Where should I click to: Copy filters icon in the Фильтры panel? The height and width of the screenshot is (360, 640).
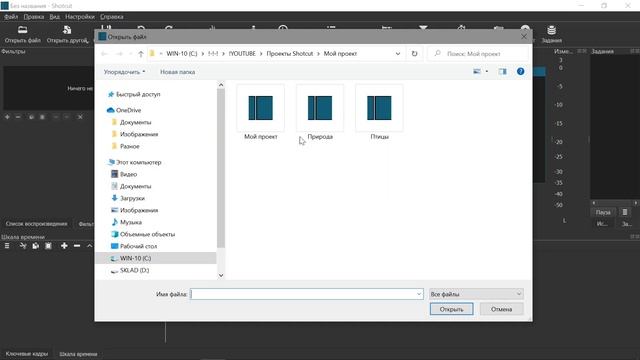(31, 117)
